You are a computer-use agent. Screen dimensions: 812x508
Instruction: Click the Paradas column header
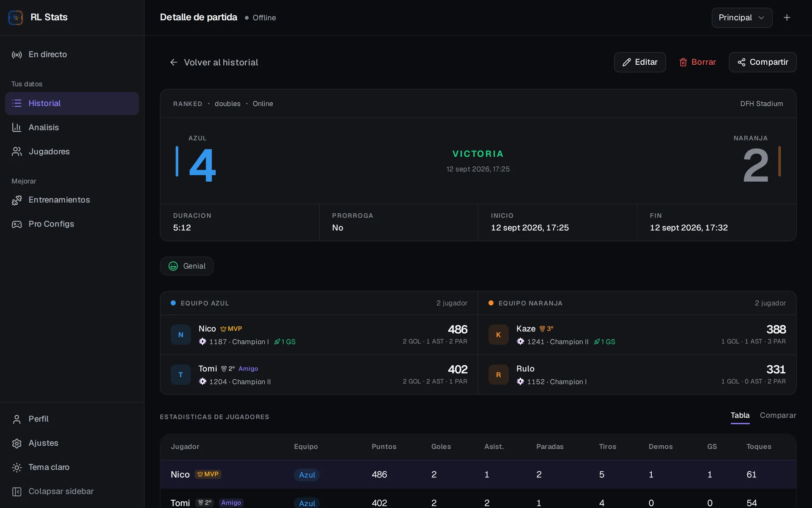point(550,447)
